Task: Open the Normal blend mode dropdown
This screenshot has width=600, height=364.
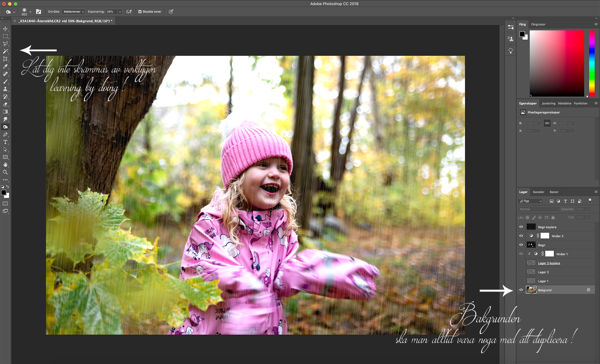Action: coord(539,209)
